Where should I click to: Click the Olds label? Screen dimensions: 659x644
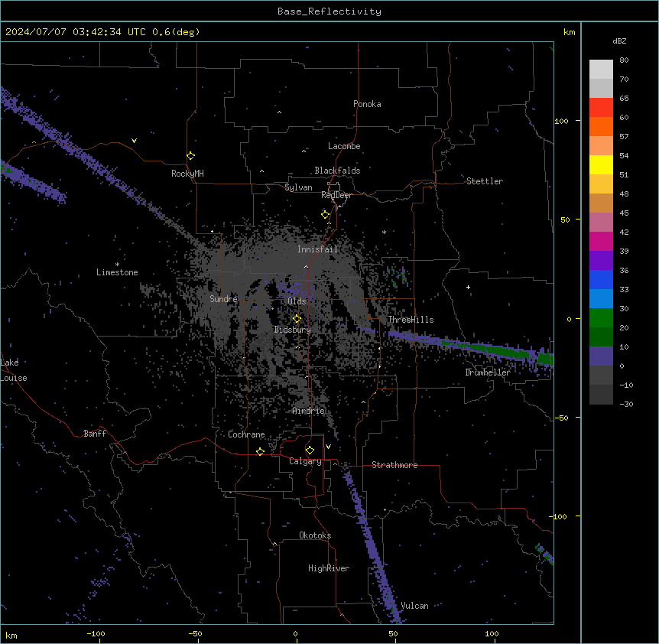click(297, 301)
